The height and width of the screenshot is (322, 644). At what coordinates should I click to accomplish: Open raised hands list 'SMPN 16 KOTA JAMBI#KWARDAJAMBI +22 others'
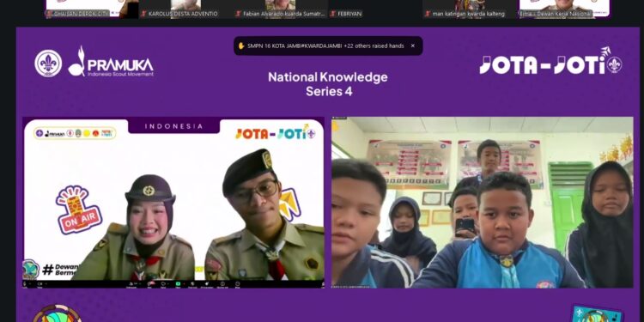pyautogui.click(x=325, y=46)
